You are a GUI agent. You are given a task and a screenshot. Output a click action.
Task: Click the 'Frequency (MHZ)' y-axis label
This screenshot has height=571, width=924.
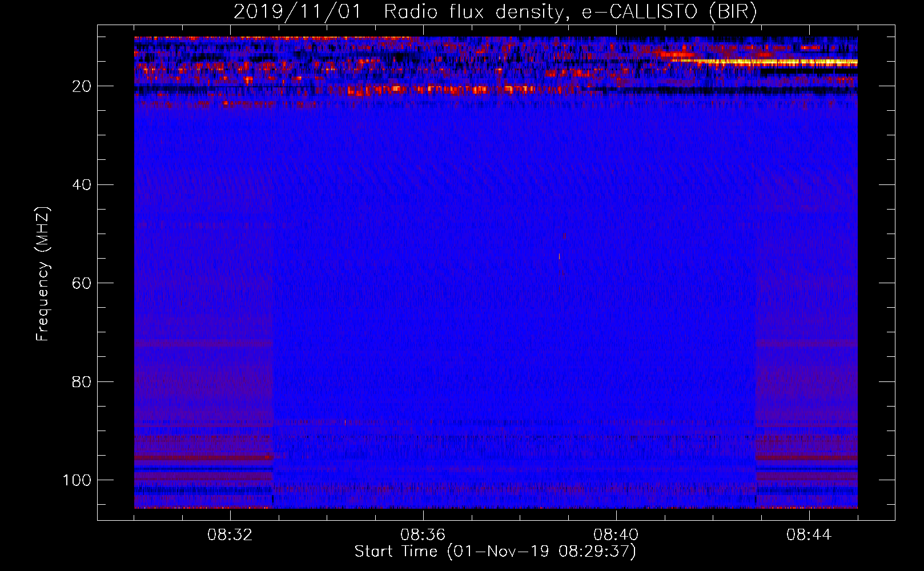(x=43, y=274)
